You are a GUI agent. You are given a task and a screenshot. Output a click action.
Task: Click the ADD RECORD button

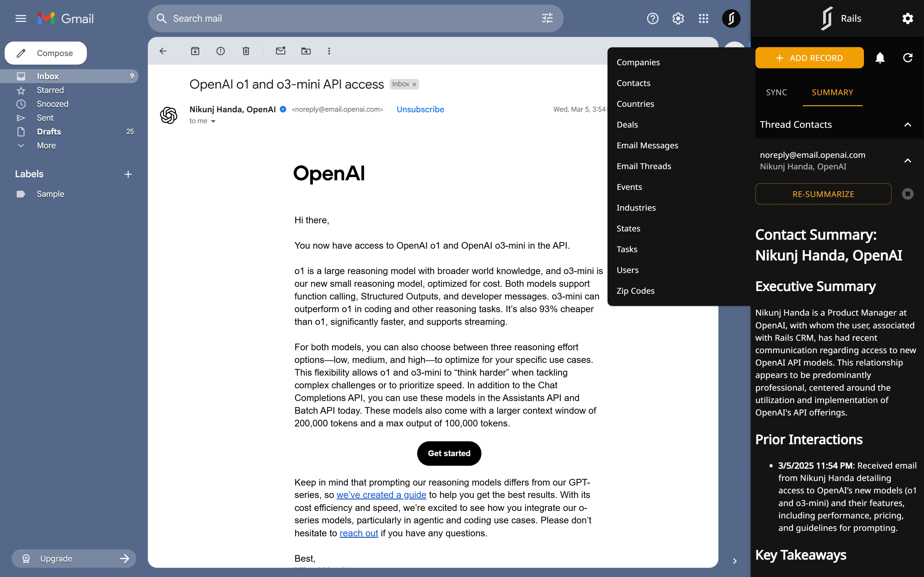(809, 58)
